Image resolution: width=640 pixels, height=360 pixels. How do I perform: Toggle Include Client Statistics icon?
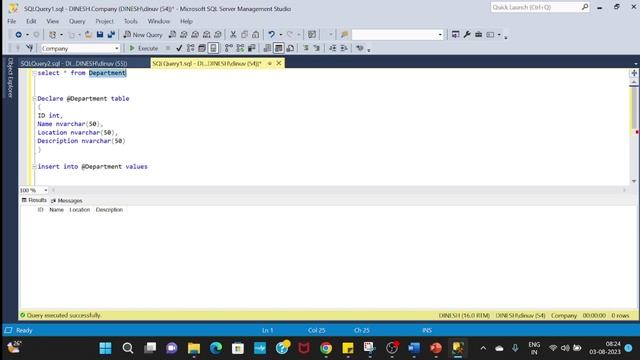point(251,48)
